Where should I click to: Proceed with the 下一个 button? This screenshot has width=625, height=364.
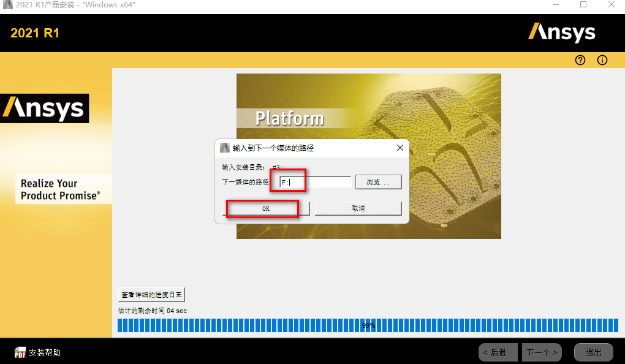[x=542, y=352]
